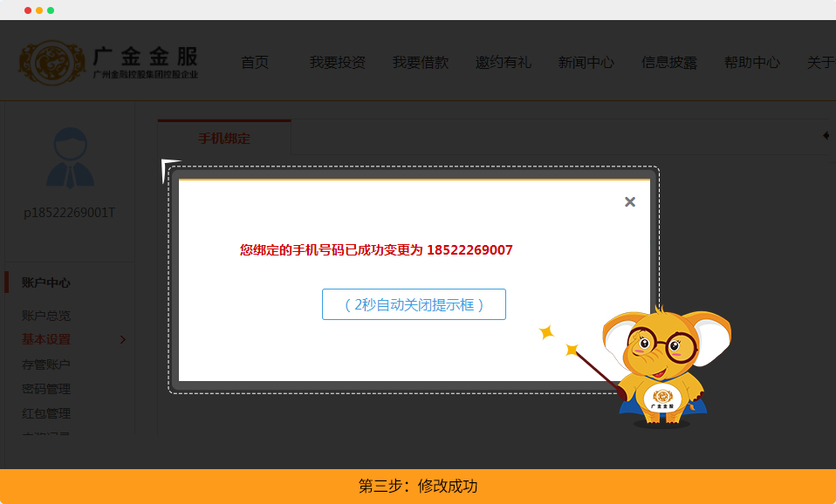The width and height of the screenshot is (836, 504).
Task: Select 我要借款 in the top navigation
Action: coord(420,63)
